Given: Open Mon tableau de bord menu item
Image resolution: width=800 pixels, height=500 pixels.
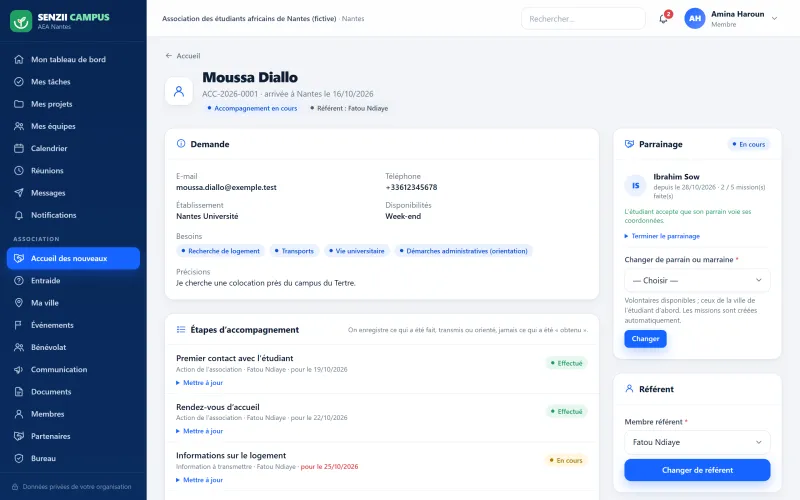Looking at the screenshot, I should pos(73,59).
